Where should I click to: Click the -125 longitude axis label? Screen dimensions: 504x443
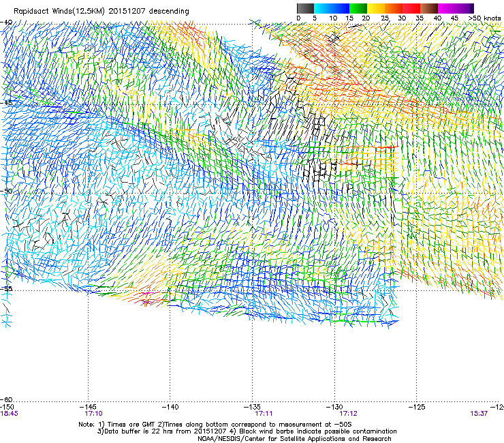point(417,407)
